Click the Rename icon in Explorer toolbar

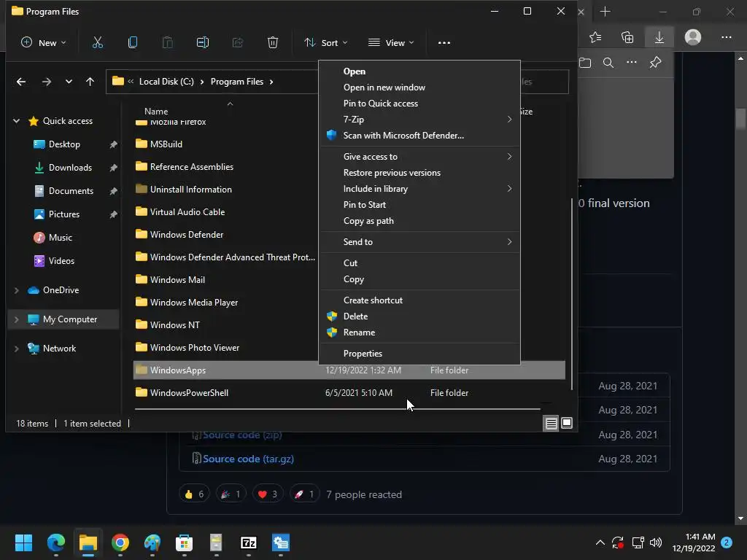(x=203, y=43)
